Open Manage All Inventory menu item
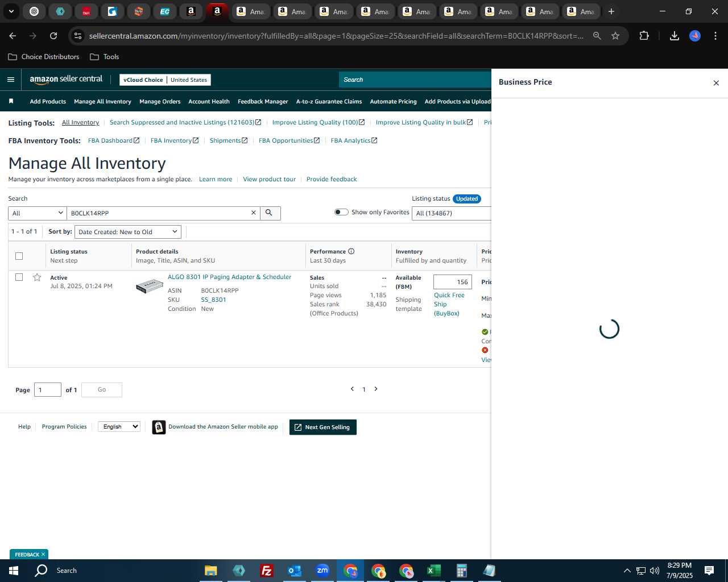The image size is (728, 582). [102, 102]
